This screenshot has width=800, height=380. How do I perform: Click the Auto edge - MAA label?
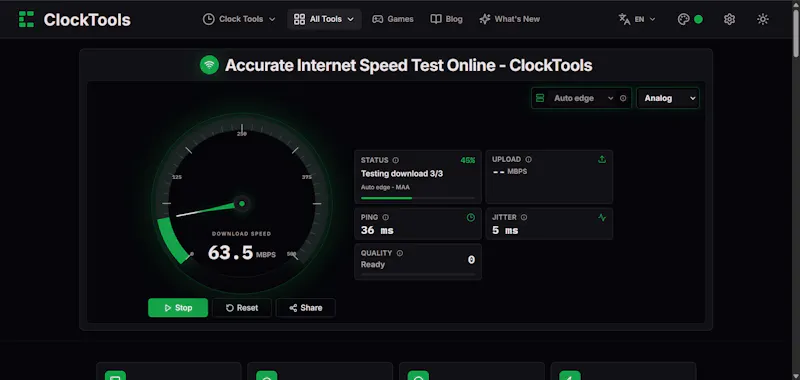(385, 187)
